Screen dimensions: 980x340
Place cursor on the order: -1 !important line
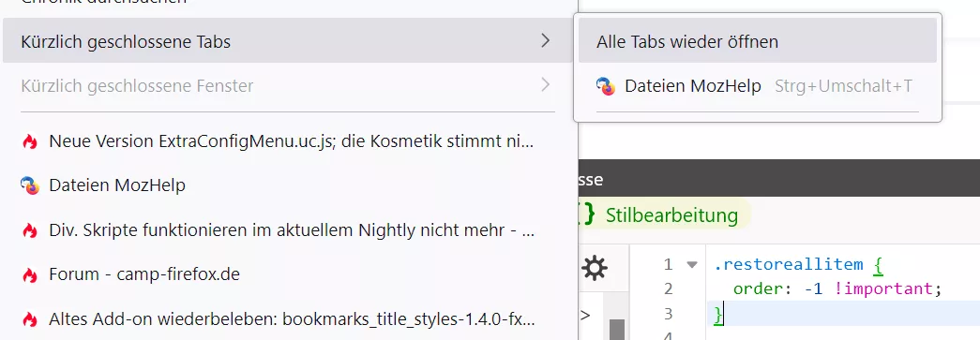point(837,288)
